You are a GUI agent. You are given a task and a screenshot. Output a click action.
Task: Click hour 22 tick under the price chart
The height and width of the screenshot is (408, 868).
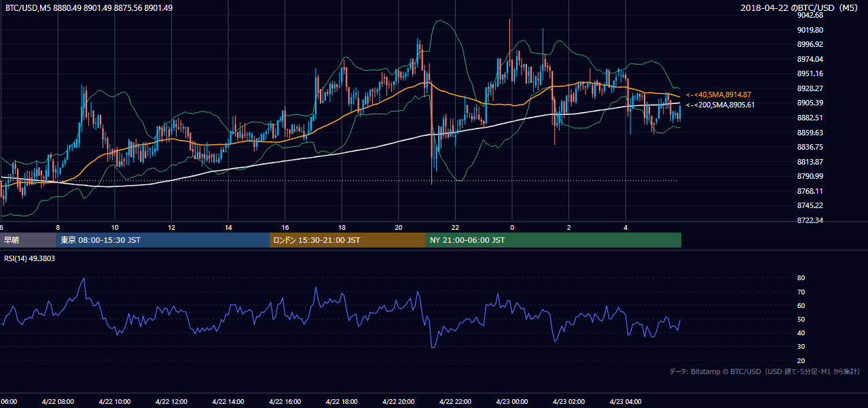(x=455, y=228)
